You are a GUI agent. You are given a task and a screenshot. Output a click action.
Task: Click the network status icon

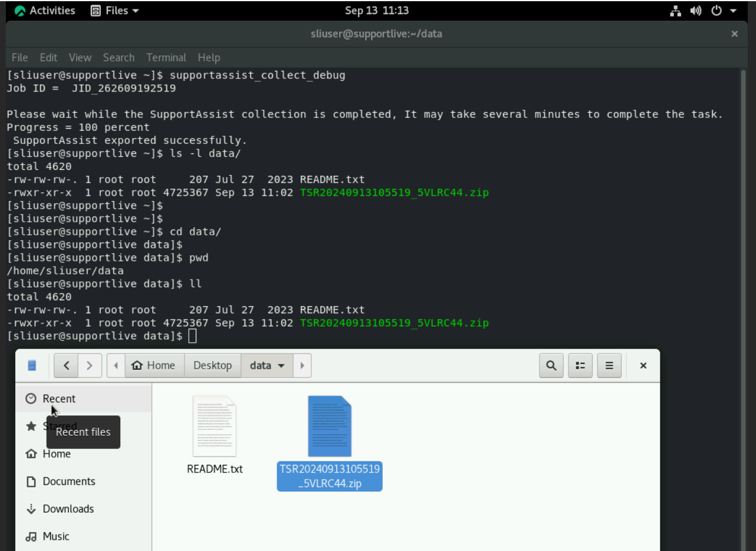click(675, 10)
